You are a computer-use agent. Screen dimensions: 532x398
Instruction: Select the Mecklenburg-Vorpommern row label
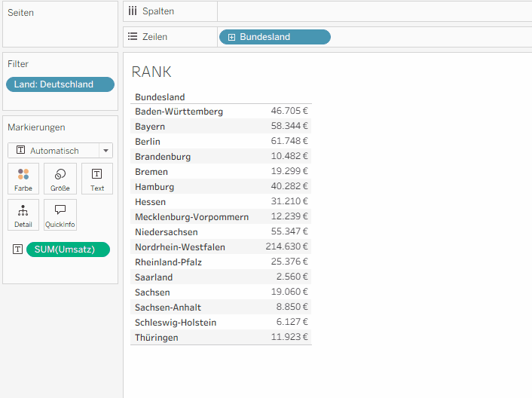pos(191,217)
